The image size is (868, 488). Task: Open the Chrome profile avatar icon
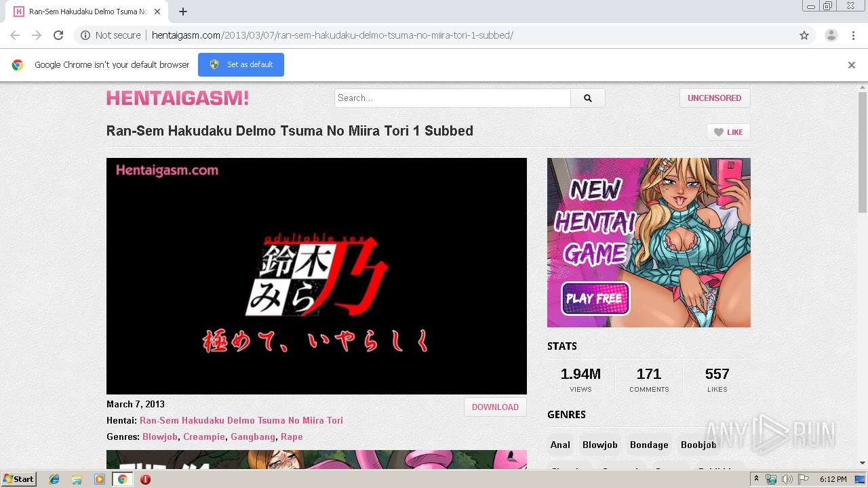pyautogui.click(x=831, y=35)
